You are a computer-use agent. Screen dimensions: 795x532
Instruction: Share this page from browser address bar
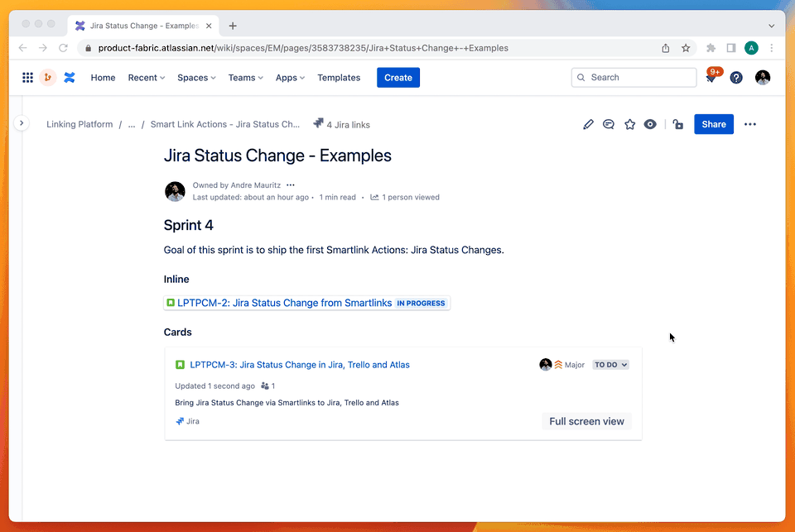(x=666, y=48)
